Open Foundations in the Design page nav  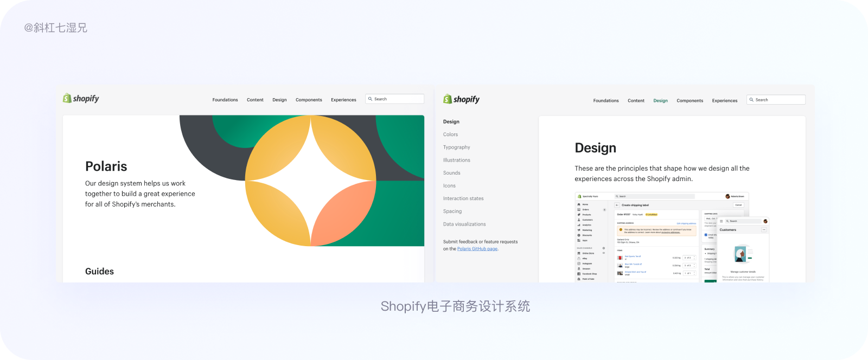606,101
